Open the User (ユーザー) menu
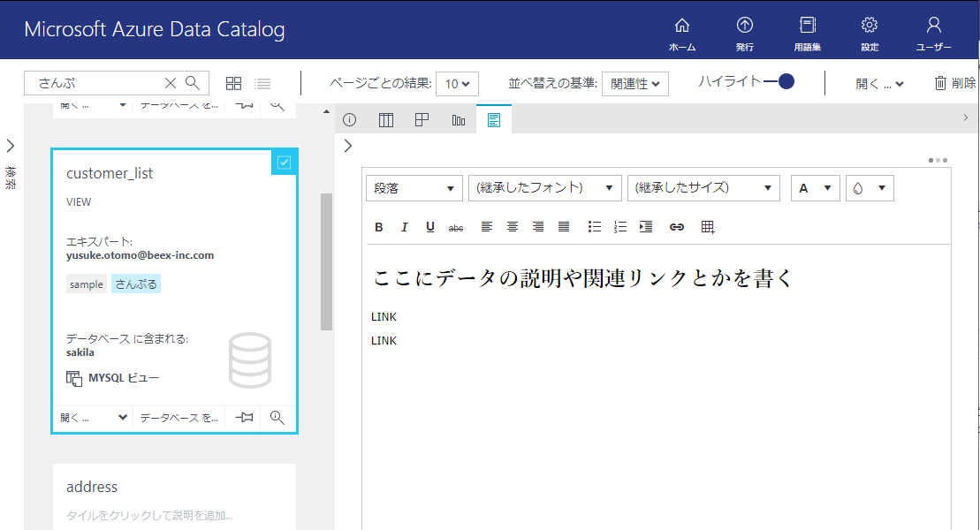This screenshot has height=530, width=980. [x=934, y=34]
